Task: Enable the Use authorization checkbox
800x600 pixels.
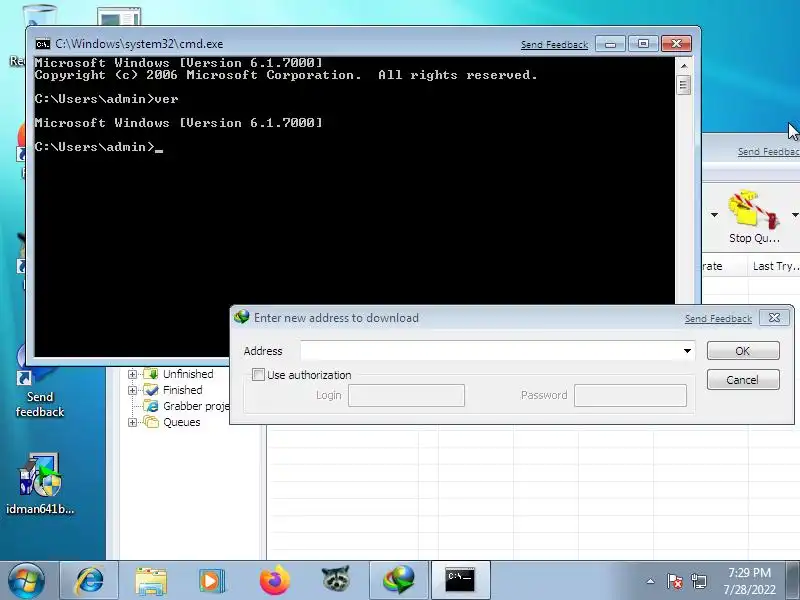Action: click(259, 375)
